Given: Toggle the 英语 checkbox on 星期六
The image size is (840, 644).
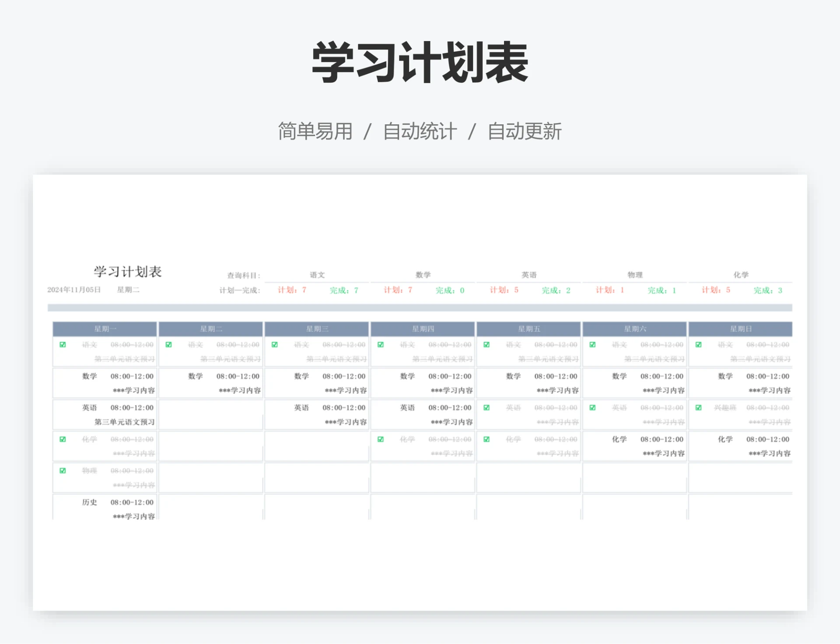Looking at the screenshot, I should tap(592, 408).
